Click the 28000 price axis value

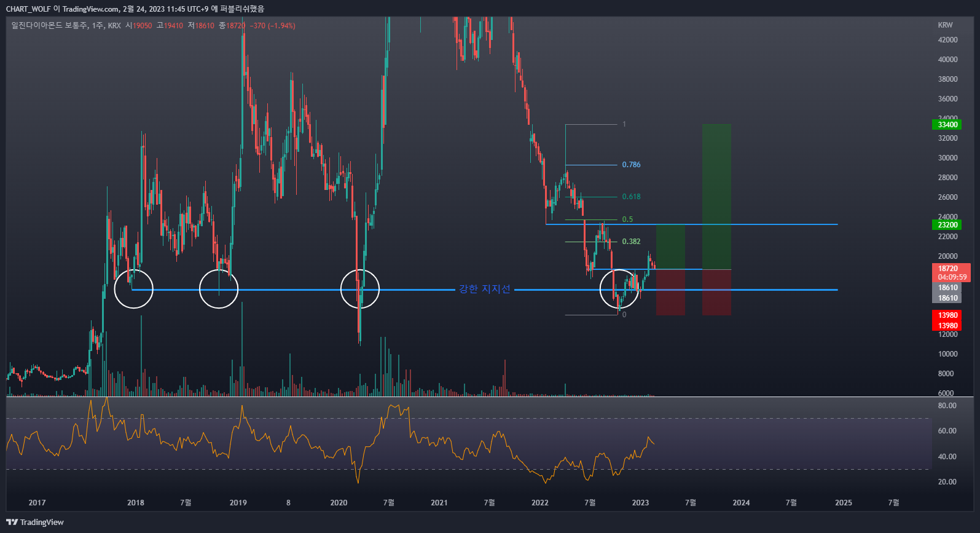947,178
